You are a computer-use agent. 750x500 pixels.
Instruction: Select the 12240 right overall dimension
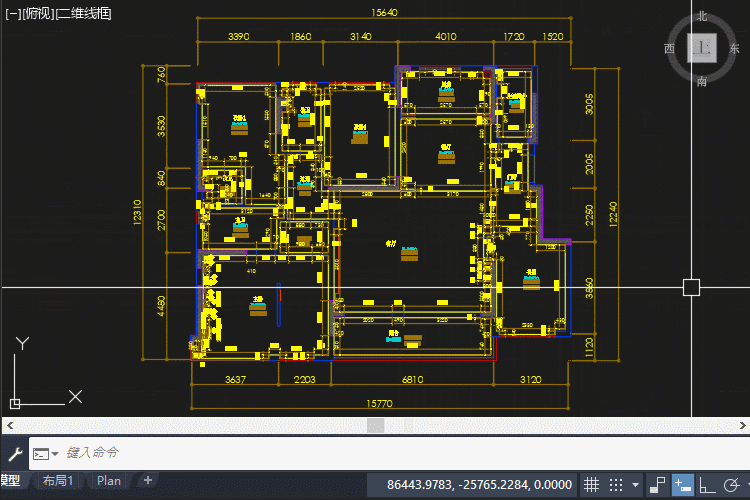click(613, 214)
